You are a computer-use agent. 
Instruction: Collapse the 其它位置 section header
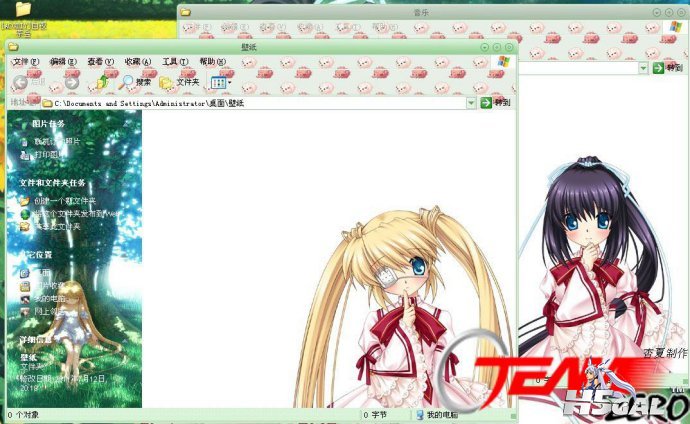(x=38, y=255)
